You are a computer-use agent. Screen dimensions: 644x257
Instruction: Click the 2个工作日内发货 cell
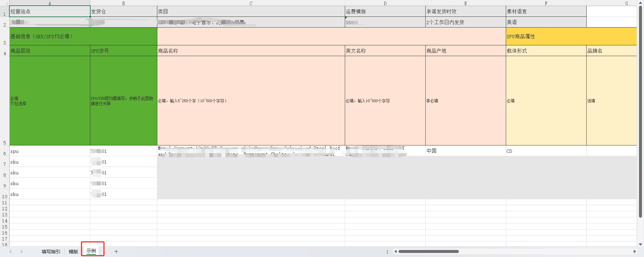click(465, 22)
